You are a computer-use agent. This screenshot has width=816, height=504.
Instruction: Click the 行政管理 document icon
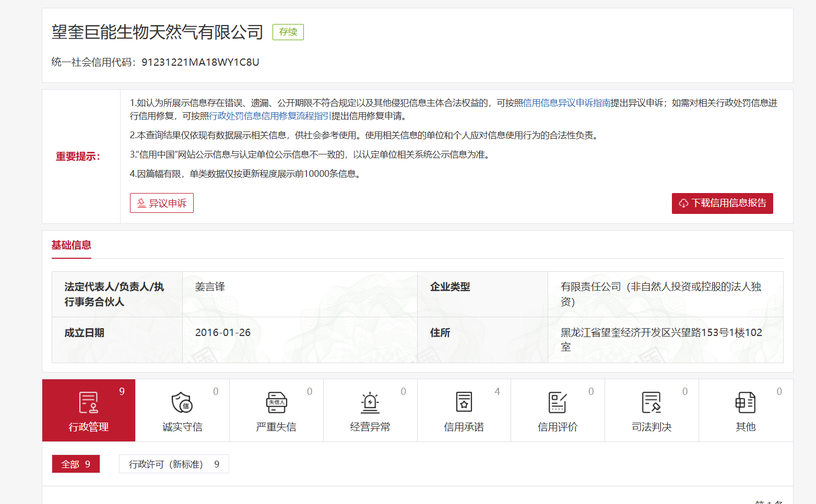[x=88, y=403]
